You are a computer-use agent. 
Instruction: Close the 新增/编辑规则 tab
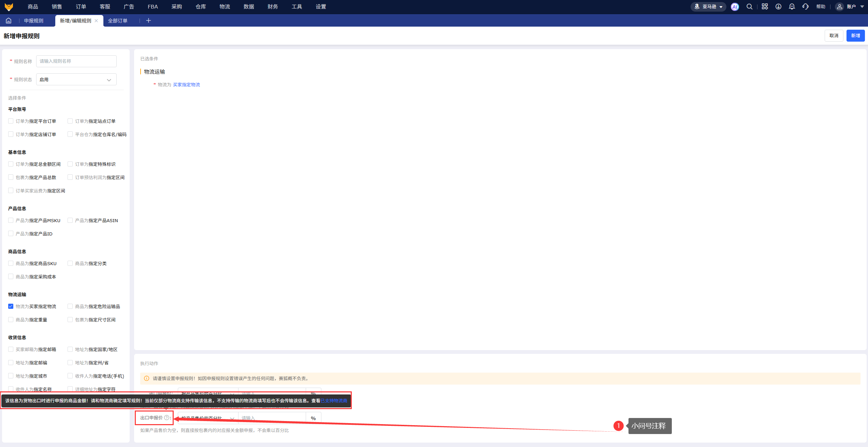pyautogui.click(x=97, y=21)
